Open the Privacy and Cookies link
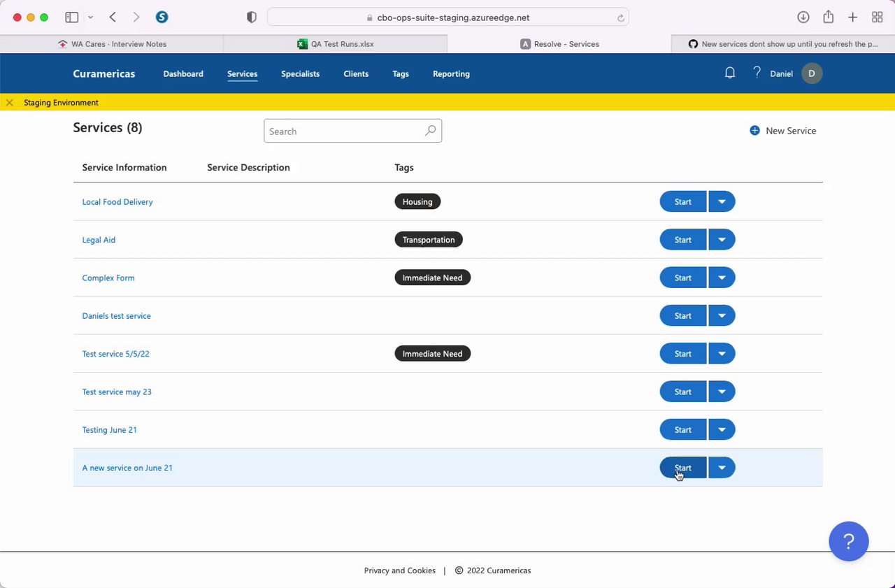Screen dimensions: 895x588 pyautogui.click(x=400, y=571)
